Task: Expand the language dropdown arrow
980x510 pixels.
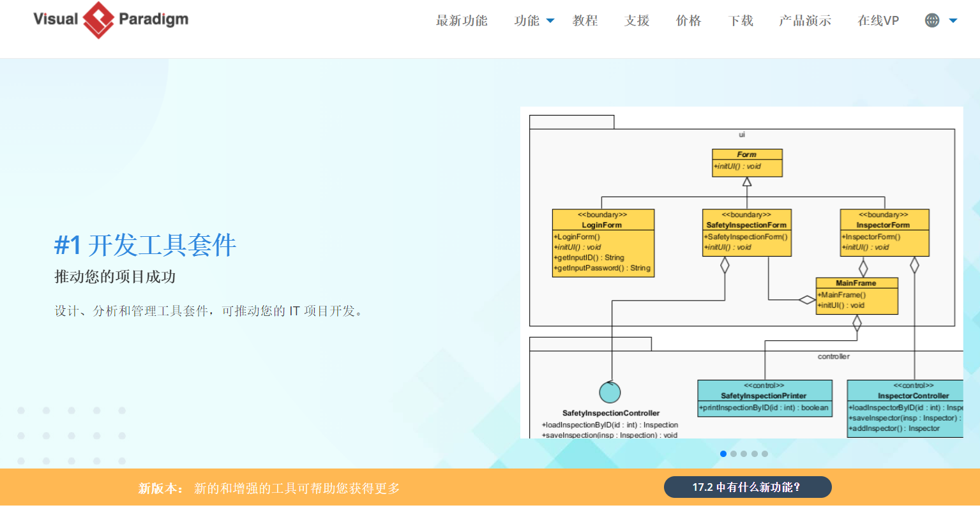Action: 953,21
